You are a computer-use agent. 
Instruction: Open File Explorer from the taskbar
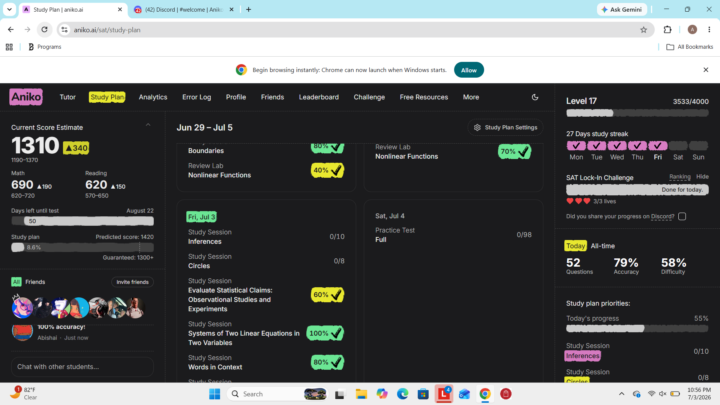pyautogui.click(x=361, y=394)
